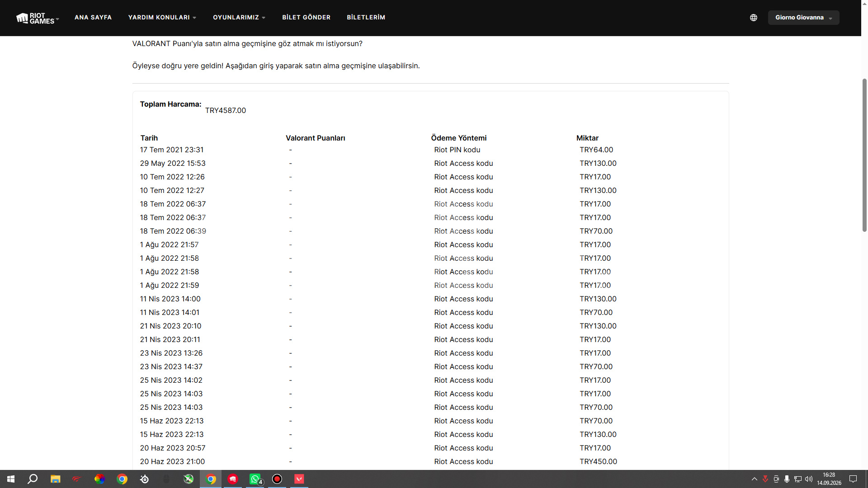868x488 pixels.
Task: Open the Giorno Giovanna account dropdown
Action: [803, 18]
